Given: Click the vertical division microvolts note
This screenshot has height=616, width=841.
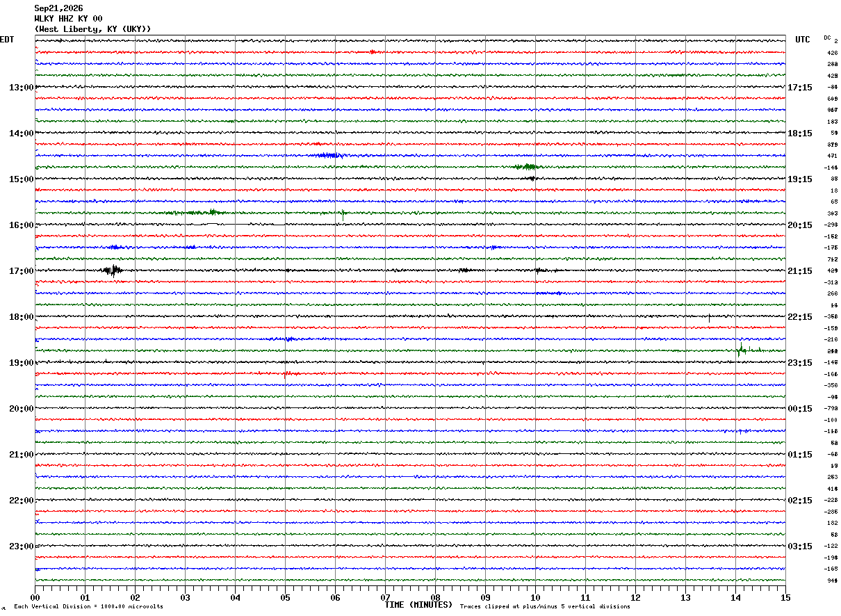Looking at the screenshot, I should [88, 606].
